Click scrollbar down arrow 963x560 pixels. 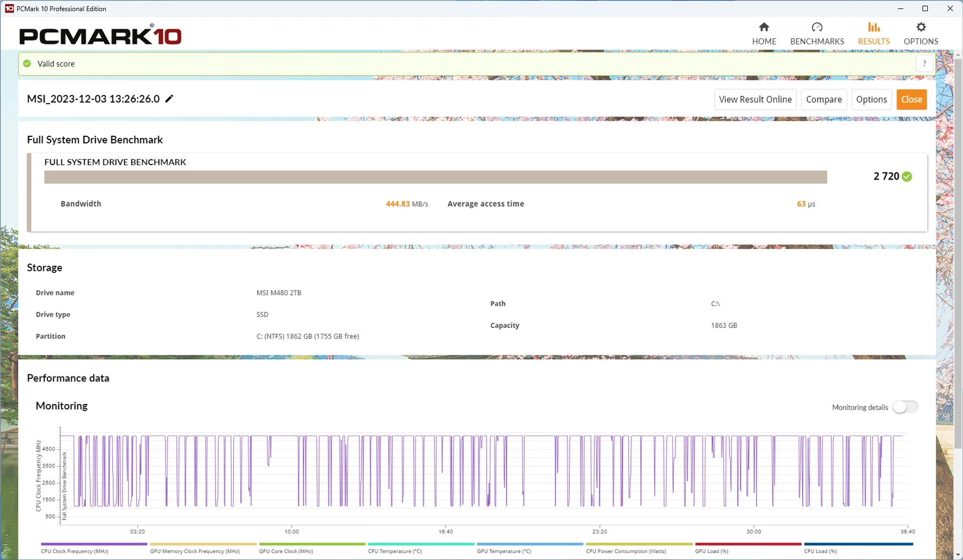tap(958, 555)
